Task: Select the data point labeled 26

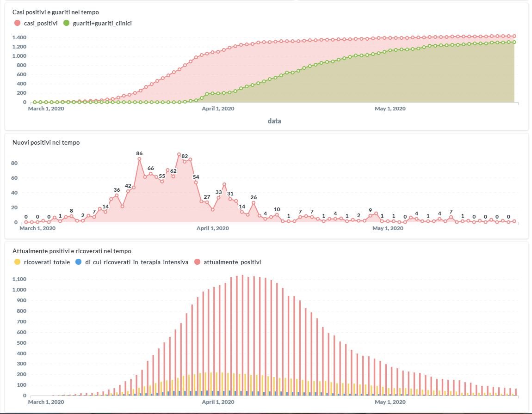Action: pos(254,203)
